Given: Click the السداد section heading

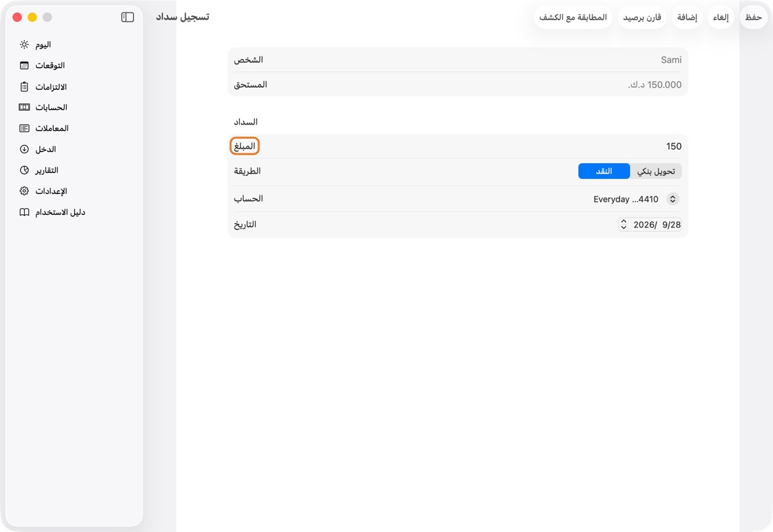Looking at the screenshot, I should coord(246,122).
